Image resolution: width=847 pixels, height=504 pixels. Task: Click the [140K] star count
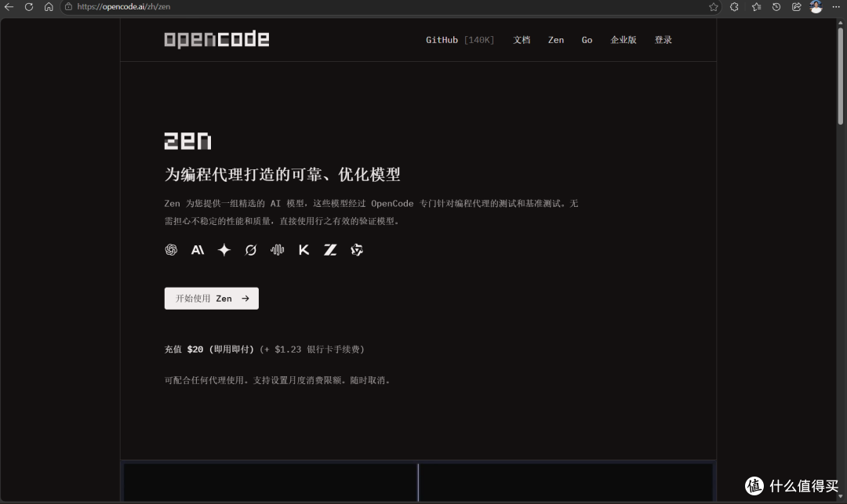pos(479,40)
